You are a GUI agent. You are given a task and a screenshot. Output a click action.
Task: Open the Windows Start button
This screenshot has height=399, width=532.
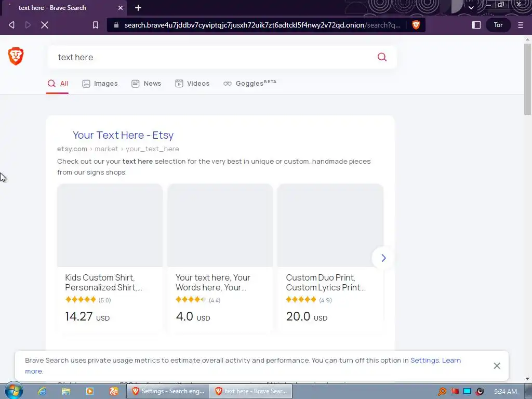point(14,391)
